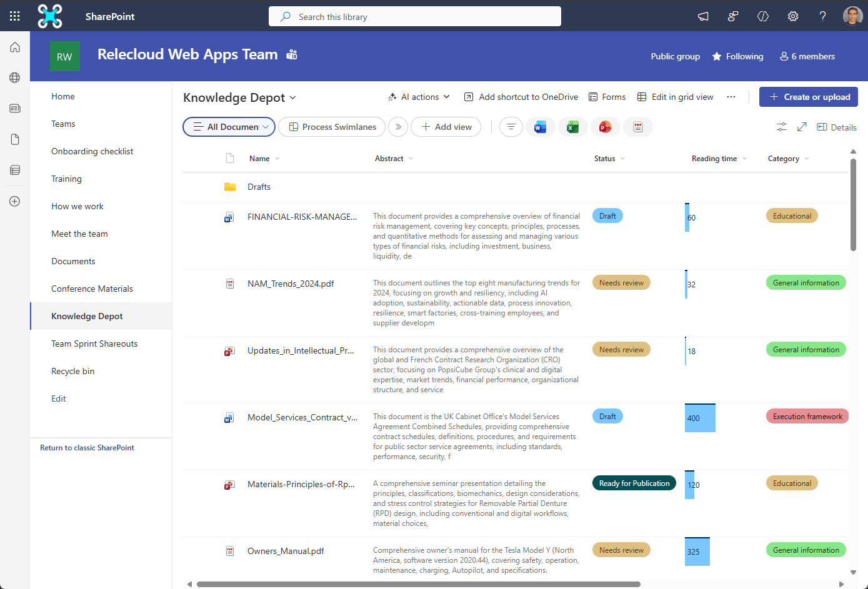Select the app launcher waffle icon
This screenshot has width=868, height=589.
point(14,16)
